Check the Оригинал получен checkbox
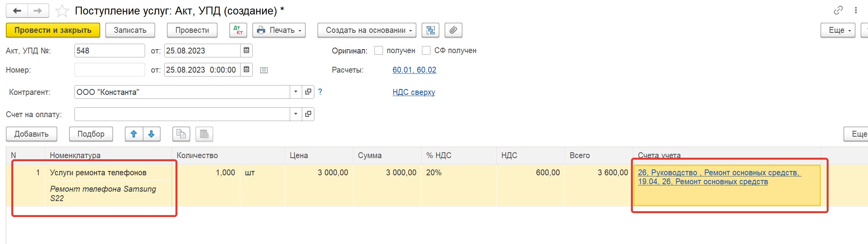The image size is (868, 244). coord(378,50)
